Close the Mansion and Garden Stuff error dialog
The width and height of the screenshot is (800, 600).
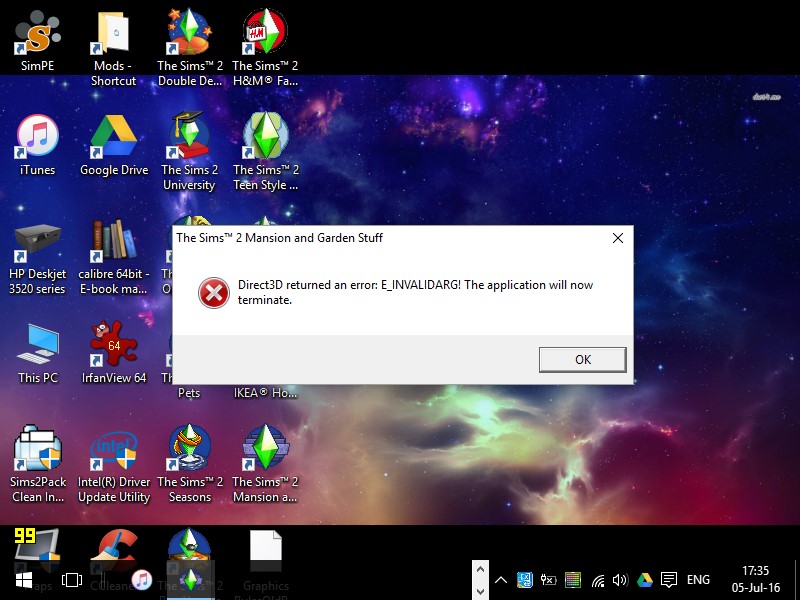[x=617, y=239]
